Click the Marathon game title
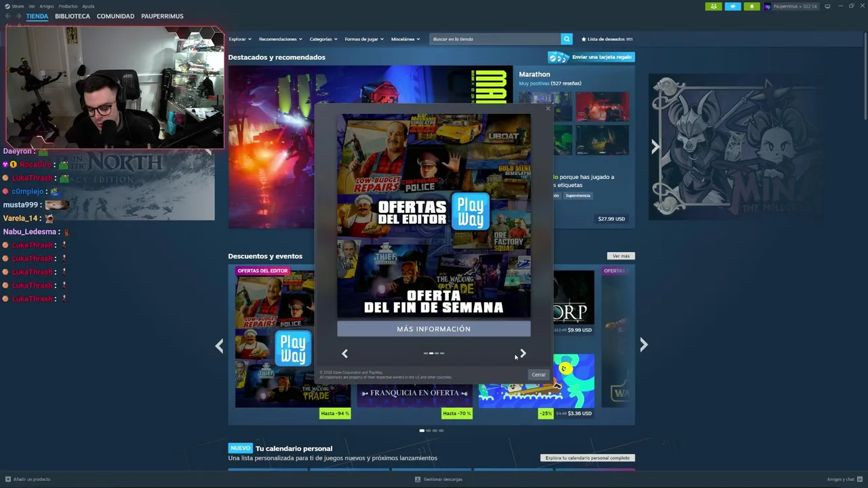Viewport: 868px width, 488px height. coord(534,75)
